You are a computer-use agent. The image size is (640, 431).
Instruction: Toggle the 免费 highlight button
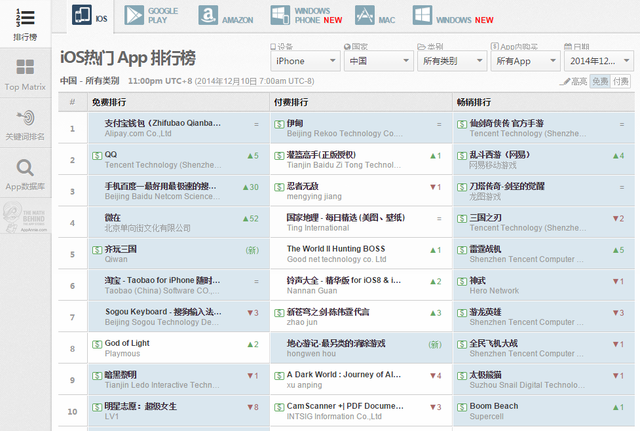(x=600, y=81)
